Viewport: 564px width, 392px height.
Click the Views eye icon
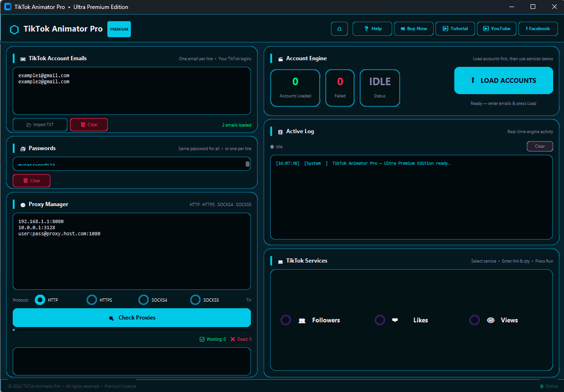click(491, 320)
